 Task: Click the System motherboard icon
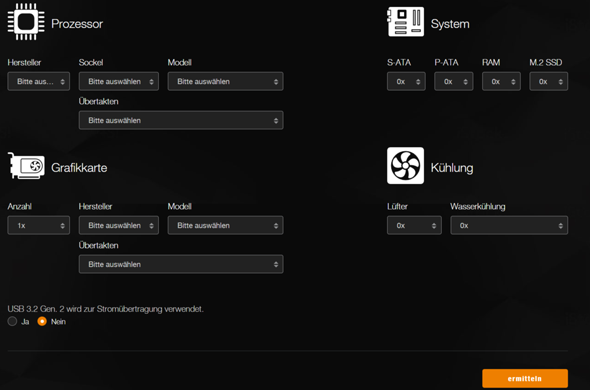(x=406, y=22)
